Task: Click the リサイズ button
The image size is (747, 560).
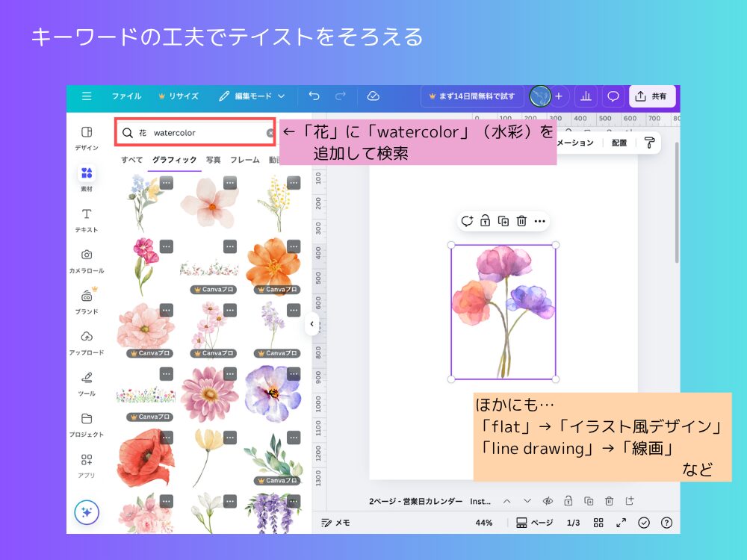Action: coord(179,96)
